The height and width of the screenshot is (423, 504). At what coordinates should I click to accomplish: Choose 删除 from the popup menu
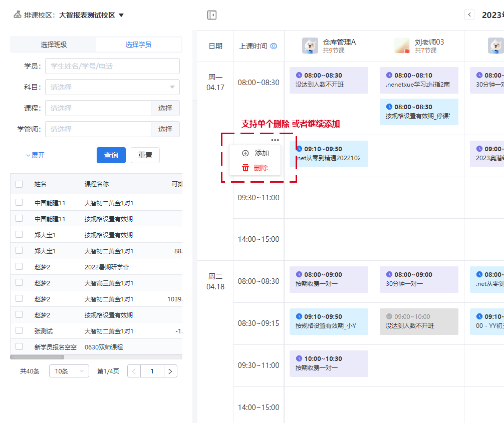255,168
